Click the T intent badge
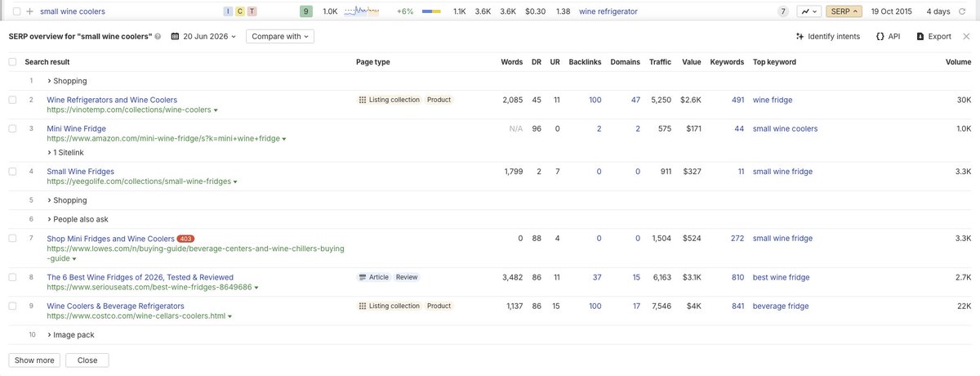The height and width of the screenshot is (376, 980). [x=252, y=11]
